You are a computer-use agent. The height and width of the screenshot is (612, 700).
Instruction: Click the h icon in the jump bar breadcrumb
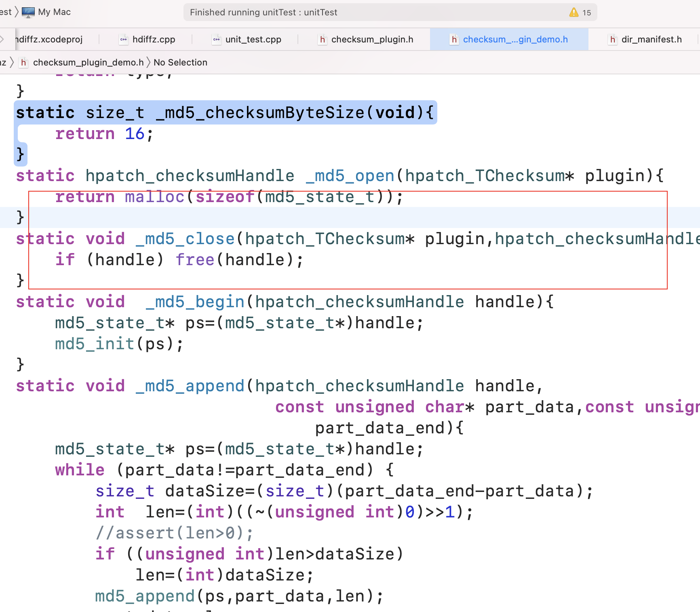click(24, 62)
